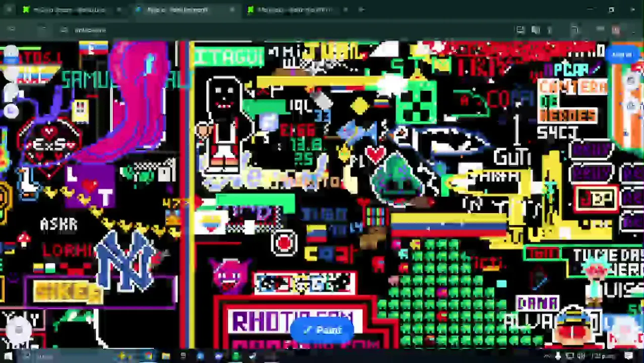Screen dimensions: 644x363
Task: Go back using the browser back arrow
Action: 11,30
